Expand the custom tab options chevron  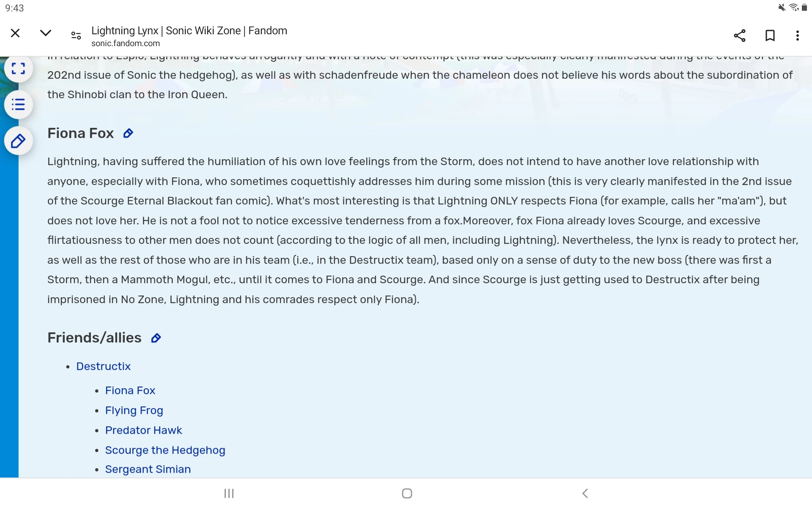[x=45, y=33]
